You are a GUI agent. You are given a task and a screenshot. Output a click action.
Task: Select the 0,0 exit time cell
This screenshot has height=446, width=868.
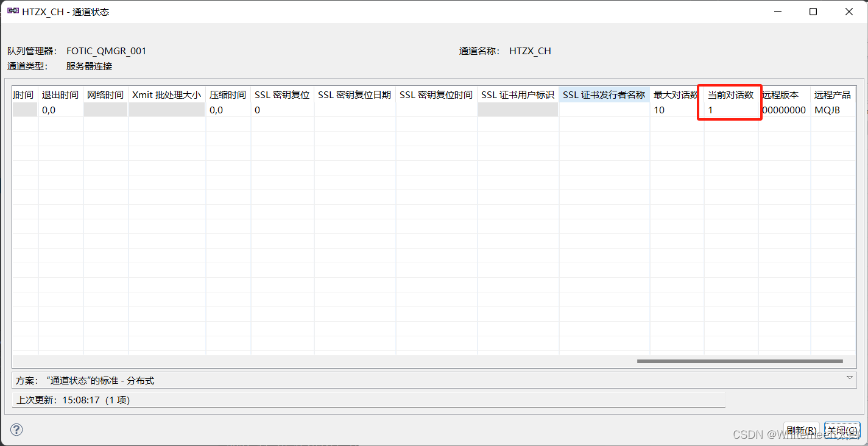tap(61, 110)
